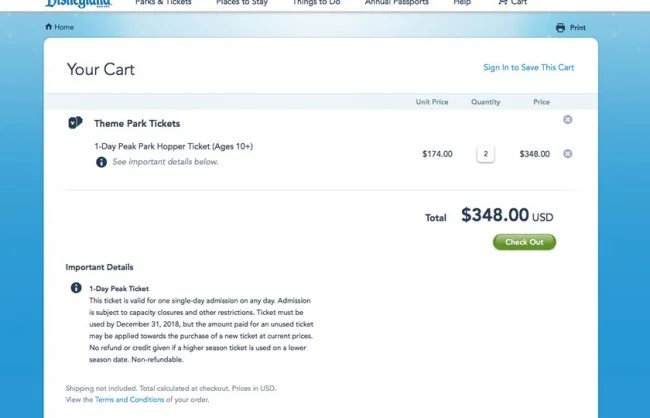Image resolution: width=650 pixels, height=418 pixels.
Task: Remove the Theme Park Tickets group
Action: [568, 119]
